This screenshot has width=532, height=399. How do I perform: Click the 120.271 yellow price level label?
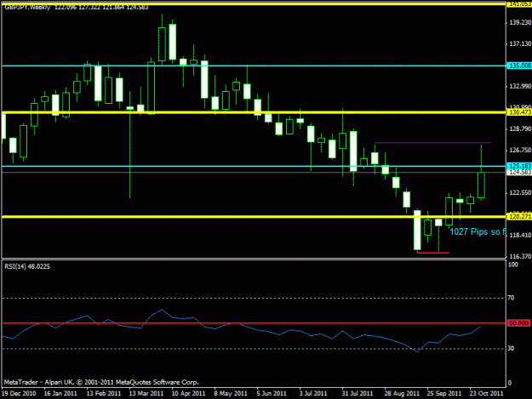tap(519, 216)
